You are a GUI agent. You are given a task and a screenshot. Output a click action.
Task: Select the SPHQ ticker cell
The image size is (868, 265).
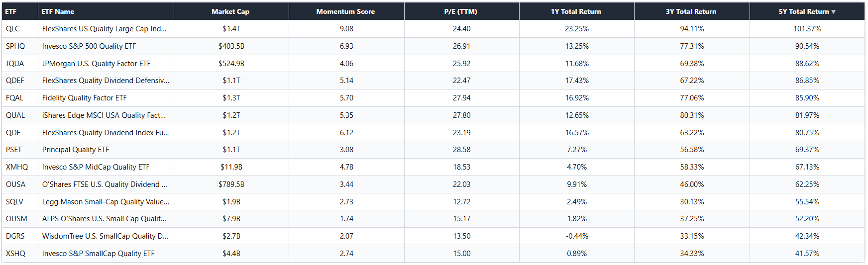(15, 46)
